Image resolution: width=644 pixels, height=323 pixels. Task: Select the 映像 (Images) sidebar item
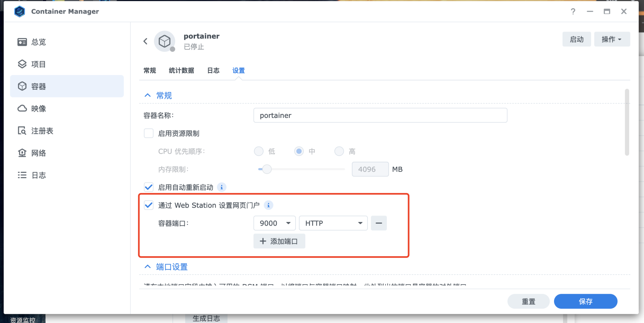point(38,108)
